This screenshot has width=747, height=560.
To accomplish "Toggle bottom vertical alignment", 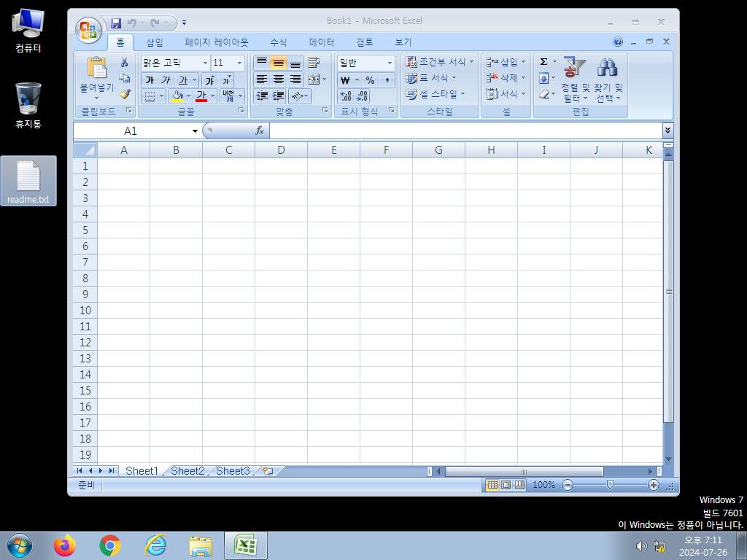I will click(295, 63).
